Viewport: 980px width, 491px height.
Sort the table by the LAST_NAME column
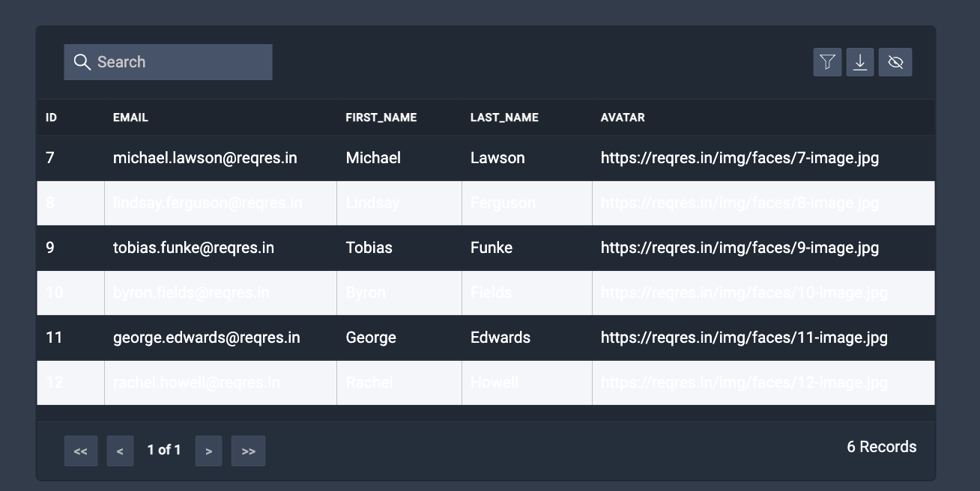coord(504,118)
